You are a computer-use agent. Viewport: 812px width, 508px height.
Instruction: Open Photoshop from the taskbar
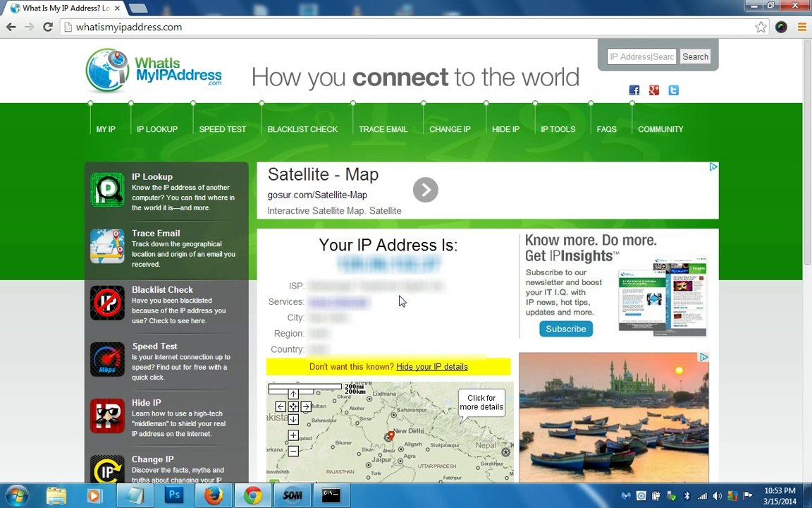tap(175, 495)
